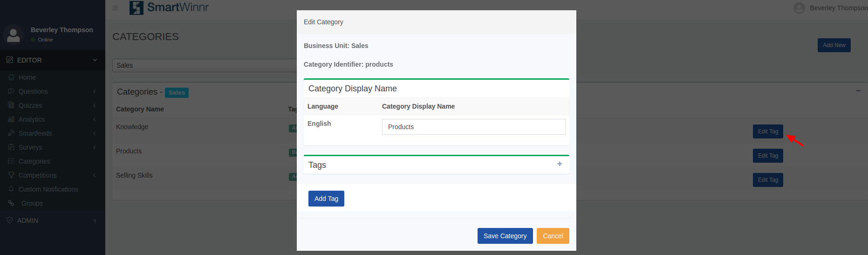868x255 pixels.
Task: Click the Add Tag button
Action: (326, 199)
